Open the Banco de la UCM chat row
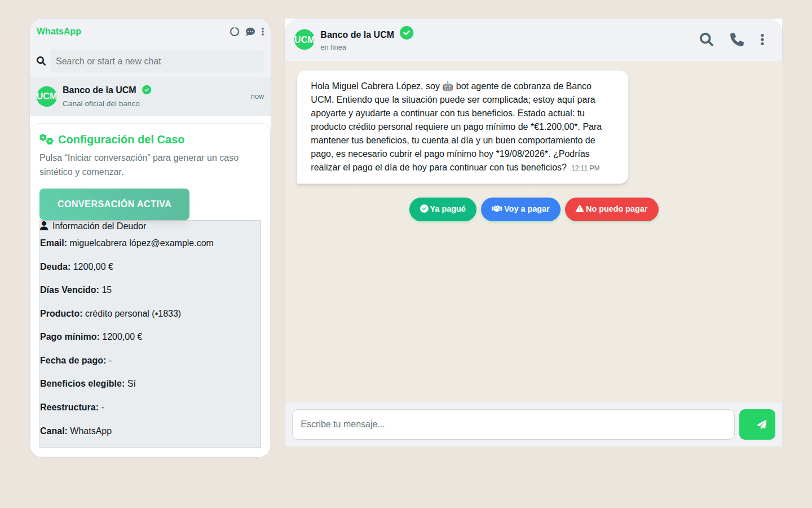812x508 pixels. point(150,97)
